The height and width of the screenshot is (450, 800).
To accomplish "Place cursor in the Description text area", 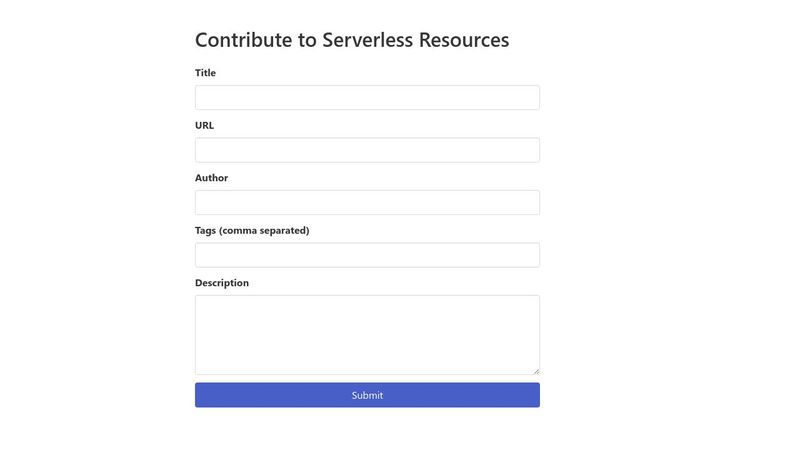I will (367, 335).
